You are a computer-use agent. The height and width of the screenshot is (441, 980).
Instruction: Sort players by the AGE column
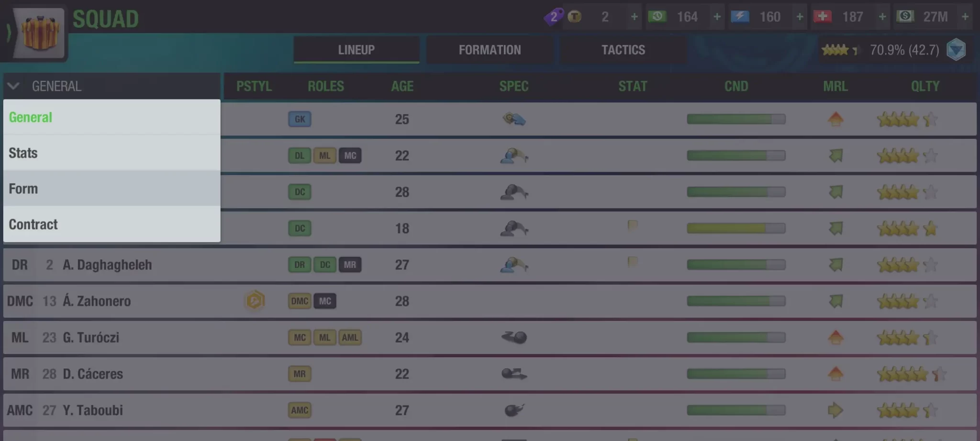tap(402, 86)
